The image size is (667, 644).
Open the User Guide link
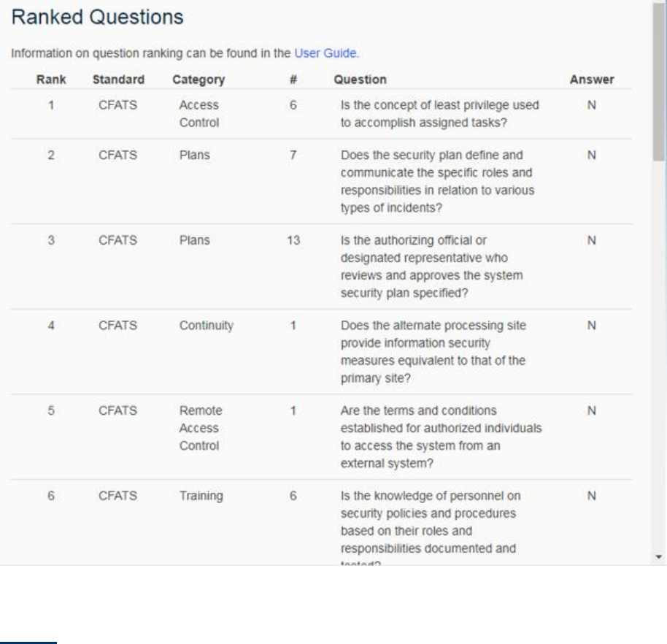tap(326, 53)
